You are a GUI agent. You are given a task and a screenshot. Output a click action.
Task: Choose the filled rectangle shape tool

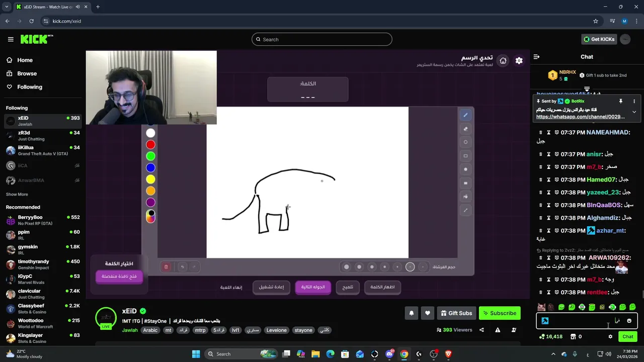(x=465, y=183)
